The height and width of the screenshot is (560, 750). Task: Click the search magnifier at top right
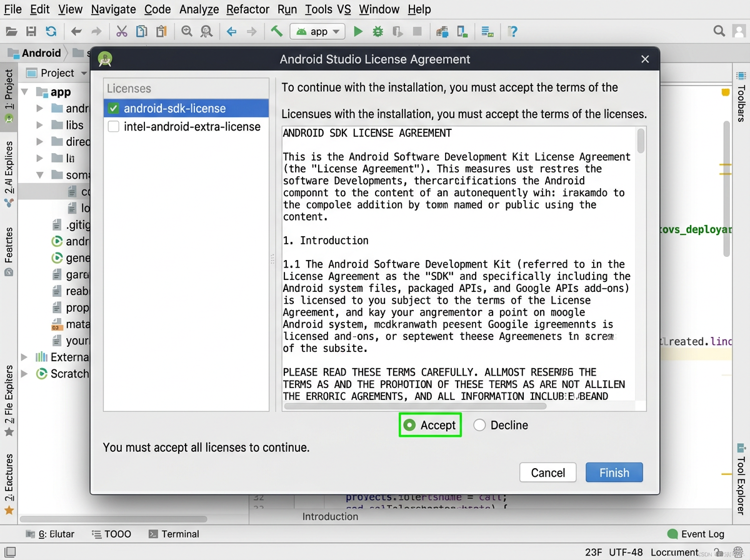(x=719, y=31)
